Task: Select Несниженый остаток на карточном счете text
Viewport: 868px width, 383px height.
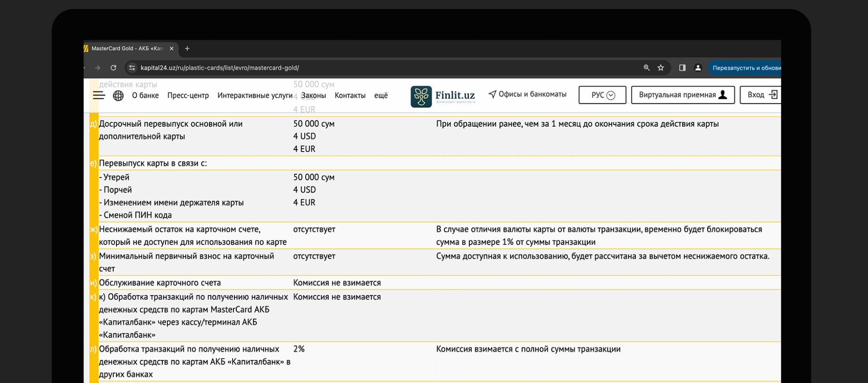Action: coord(192,236)
